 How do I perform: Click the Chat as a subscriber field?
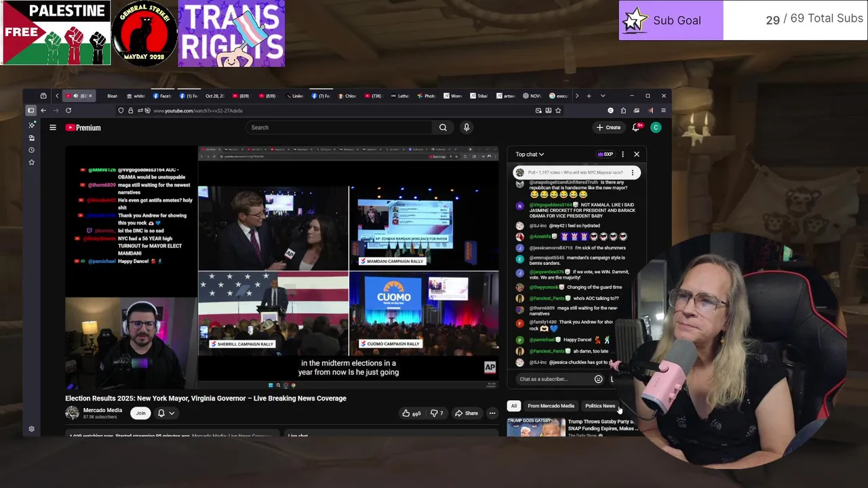(553, 379)
